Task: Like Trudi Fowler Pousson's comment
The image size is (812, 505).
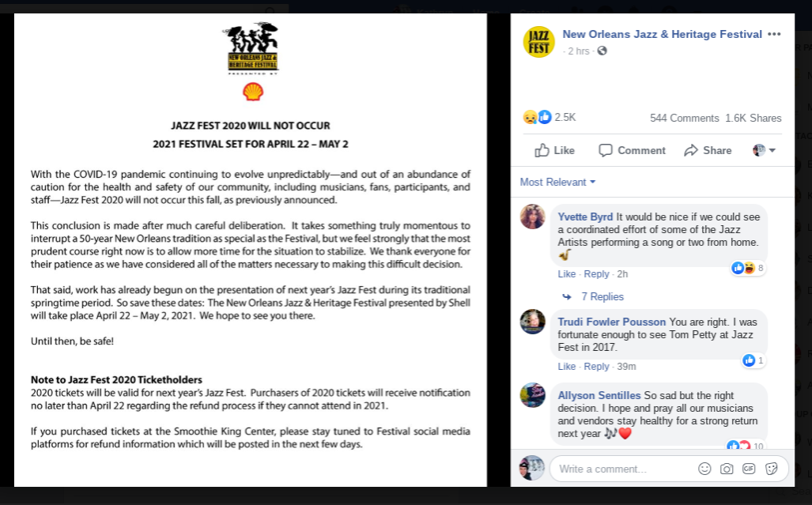Action: pos(566,366)
